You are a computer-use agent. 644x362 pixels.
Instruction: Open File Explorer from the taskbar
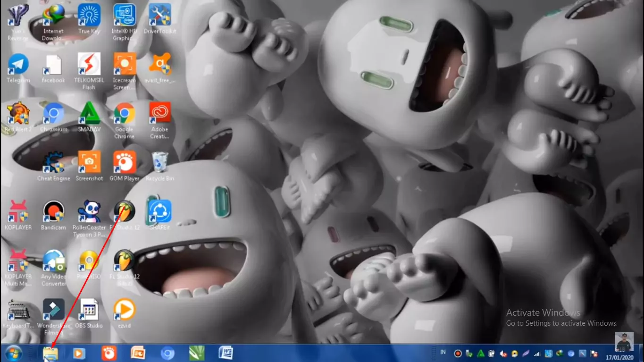coord(50,354)
